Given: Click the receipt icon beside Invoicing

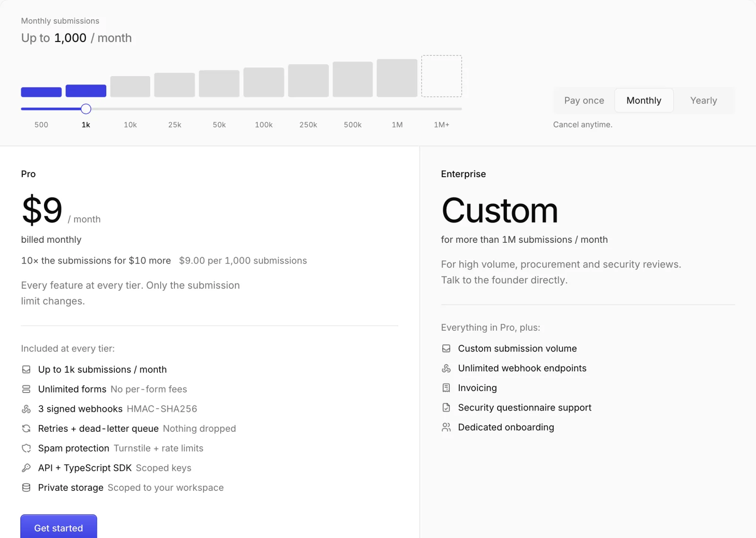Looking at the screenshot, I should pyautogui.click(x=446, y=388).
